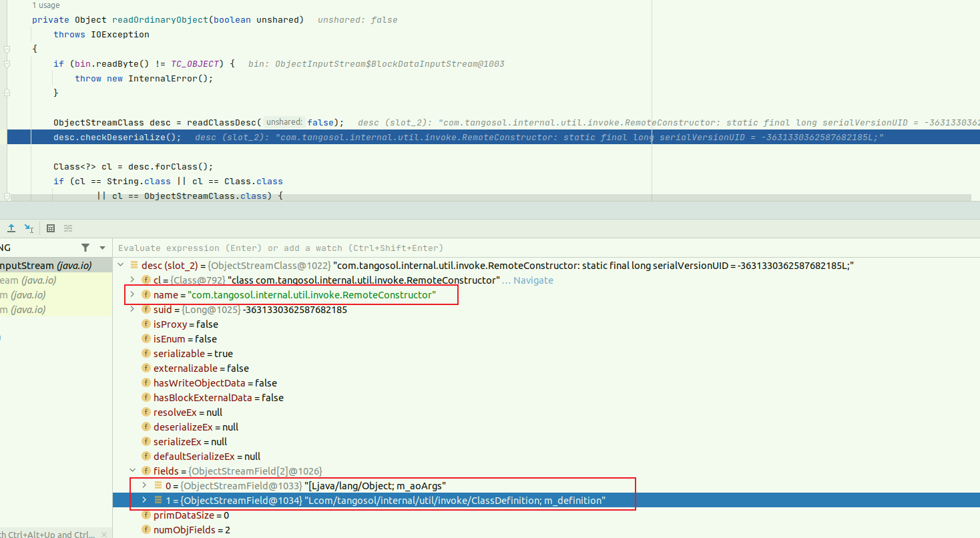
Task: Expand the cl = {Class@792} node
Action: pyautogui.click(x=132, y=280)
